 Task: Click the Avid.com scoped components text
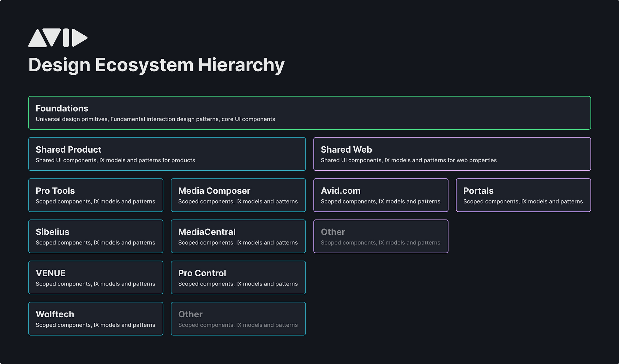pos(380,201)
